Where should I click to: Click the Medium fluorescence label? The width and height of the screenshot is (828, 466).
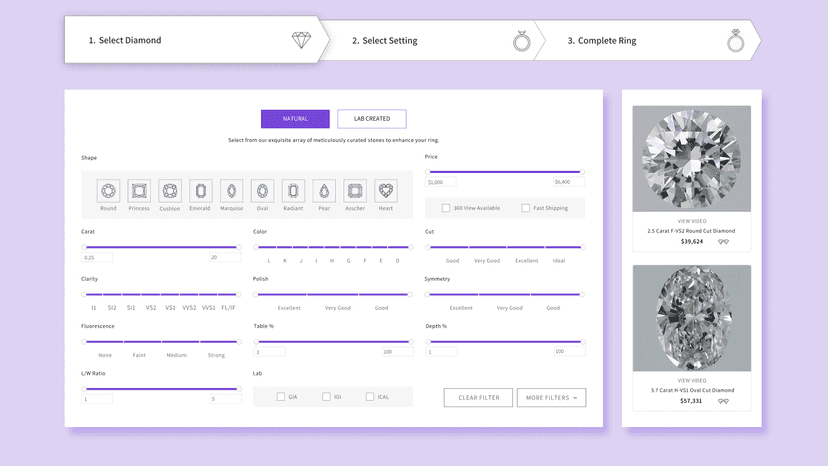[x=176, y=356]
